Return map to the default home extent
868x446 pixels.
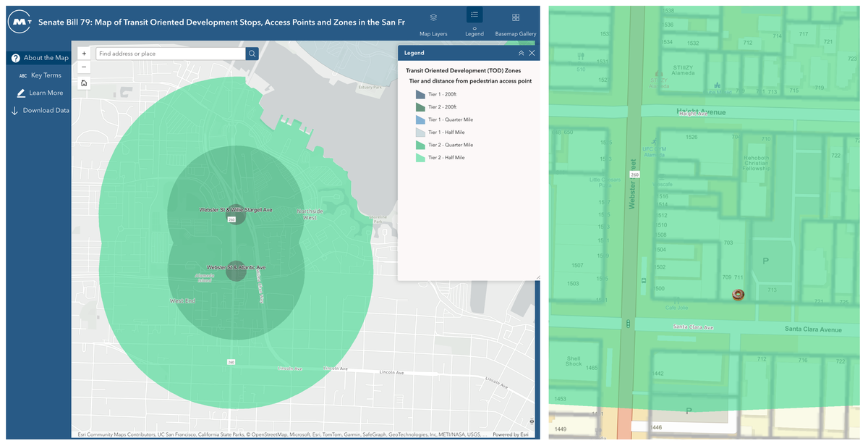point(84,83)
